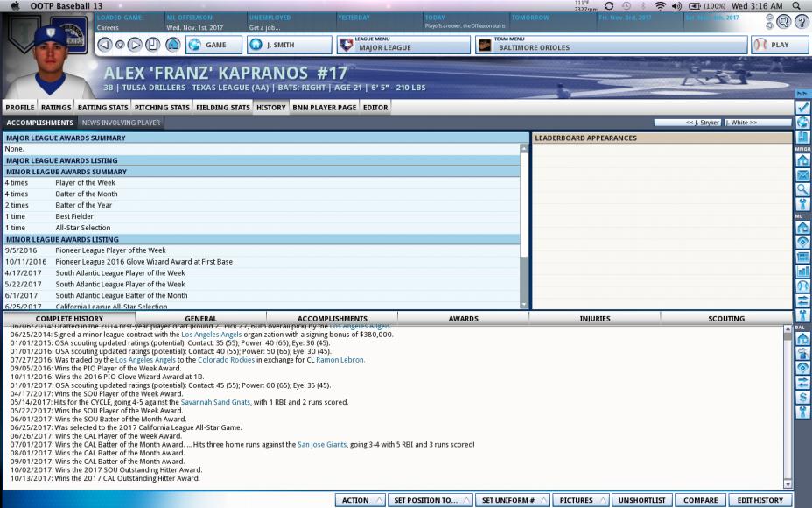Click the PLAY button

pyautogui.click(x=780, y=45)
